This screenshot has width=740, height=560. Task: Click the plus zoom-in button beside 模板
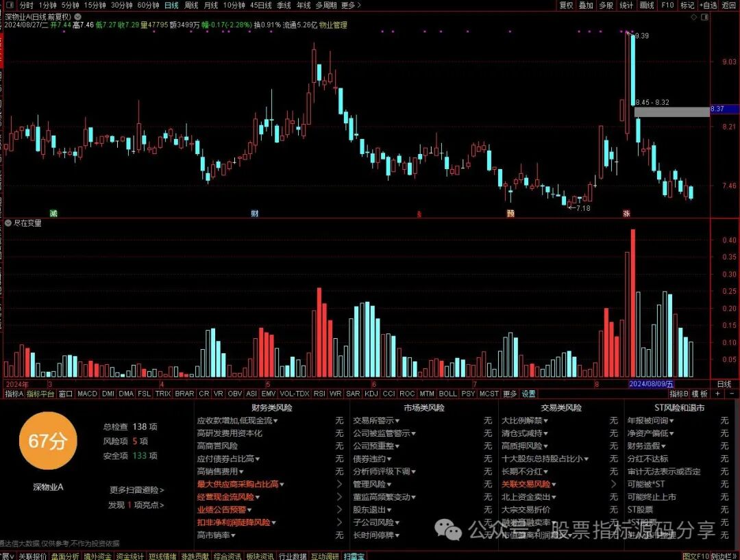pos(717,394)
